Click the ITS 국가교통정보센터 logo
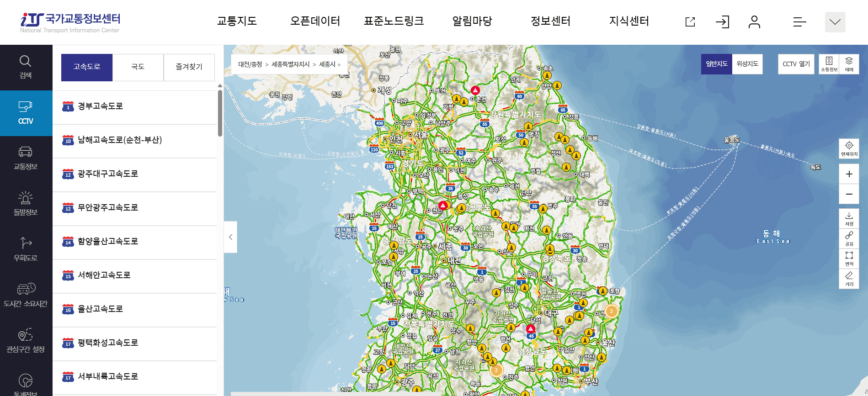 (70, 22)
